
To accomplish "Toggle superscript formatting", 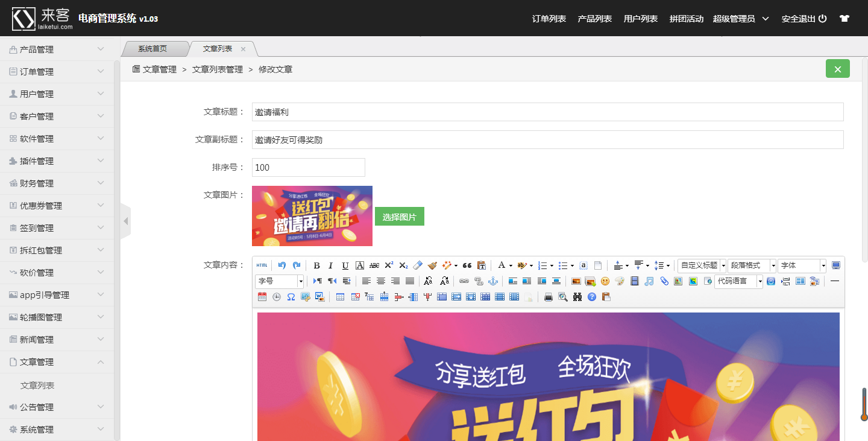I will point(389,265).
